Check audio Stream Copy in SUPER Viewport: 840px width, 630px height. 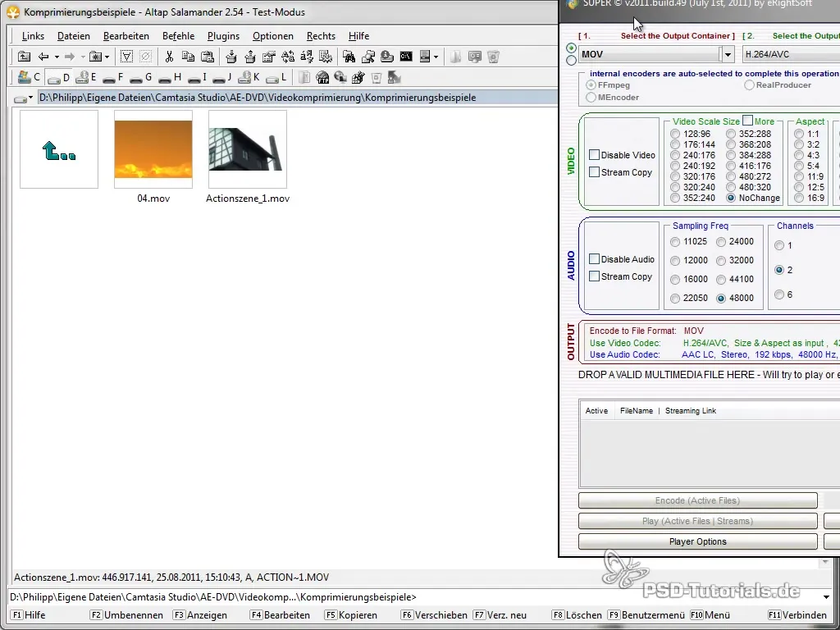click(x=594, y=276)
